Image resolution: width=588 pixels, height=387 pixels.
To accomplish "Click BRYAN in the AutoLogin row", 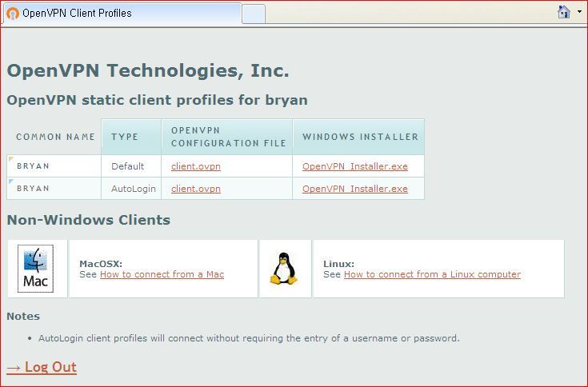I will (x=33, y=189).
